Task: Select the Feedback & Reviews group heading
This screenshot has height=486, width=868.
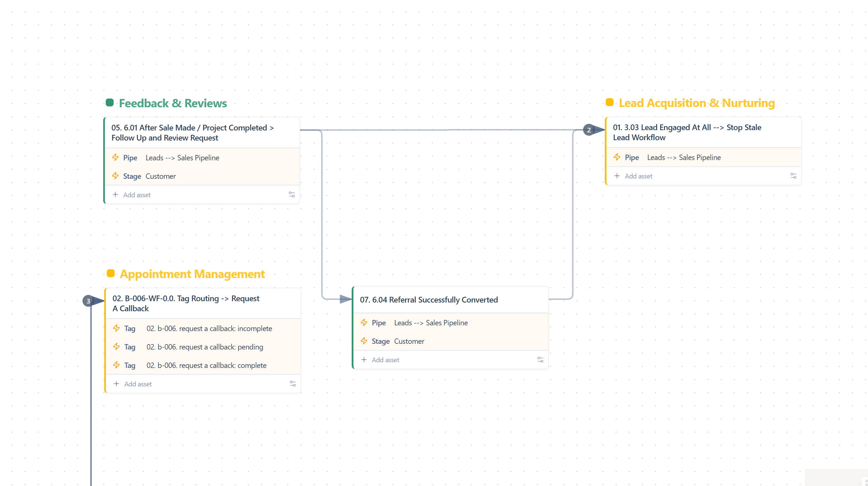Action: coord(173,103)
